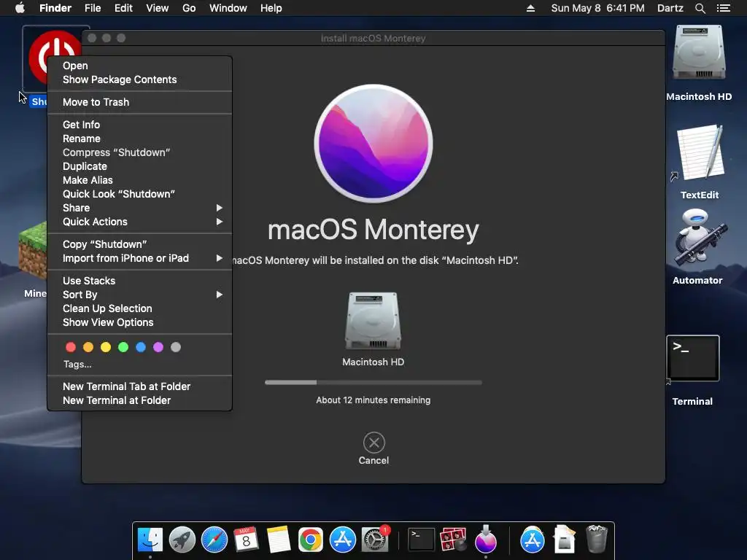Select Show View Options
This screenshot has width=747, height=560.
pyautogui.click(x=139, y=322)
